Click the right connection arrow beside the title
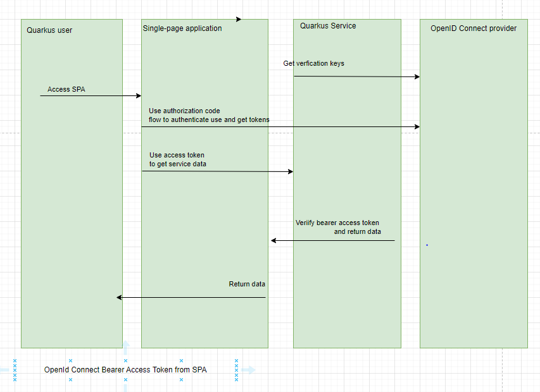 [248, 370]
